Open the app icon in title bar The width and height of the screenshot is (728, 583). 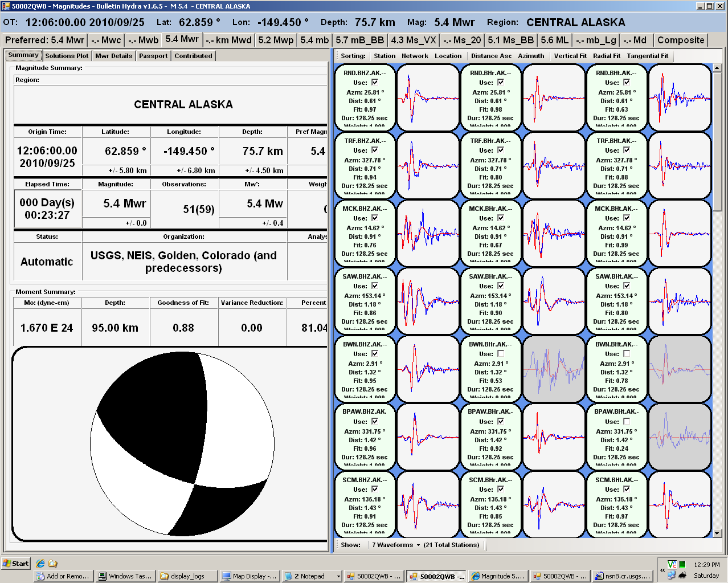(x=6, y=6)
